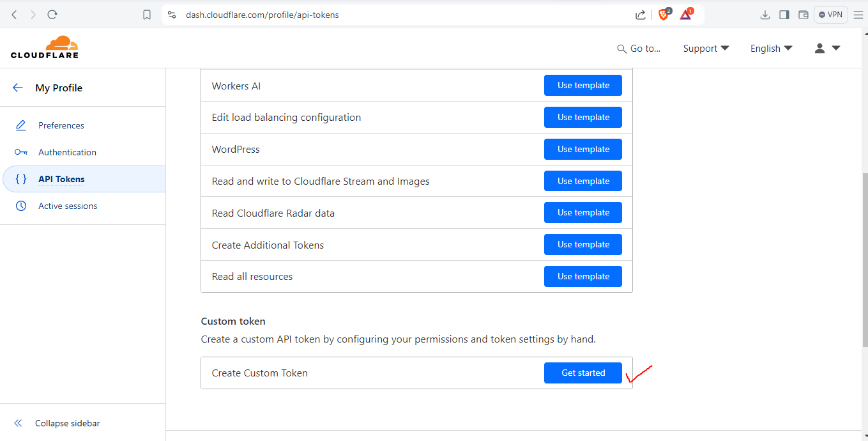Screen dimensions: 868x441
Task: Open Brave Rewards triangle icon
Action: (686, 14)
